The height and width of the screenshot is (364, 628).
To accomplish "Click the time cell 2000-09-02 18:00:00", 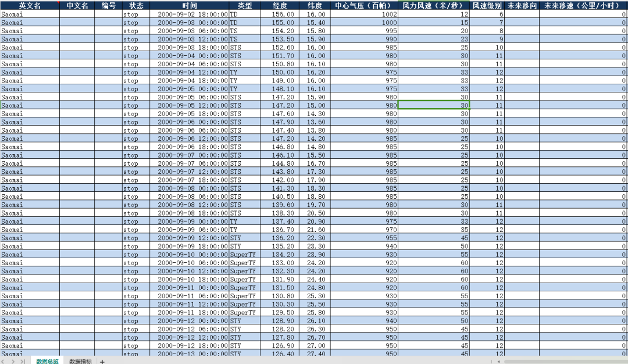I will coord(190,15).
